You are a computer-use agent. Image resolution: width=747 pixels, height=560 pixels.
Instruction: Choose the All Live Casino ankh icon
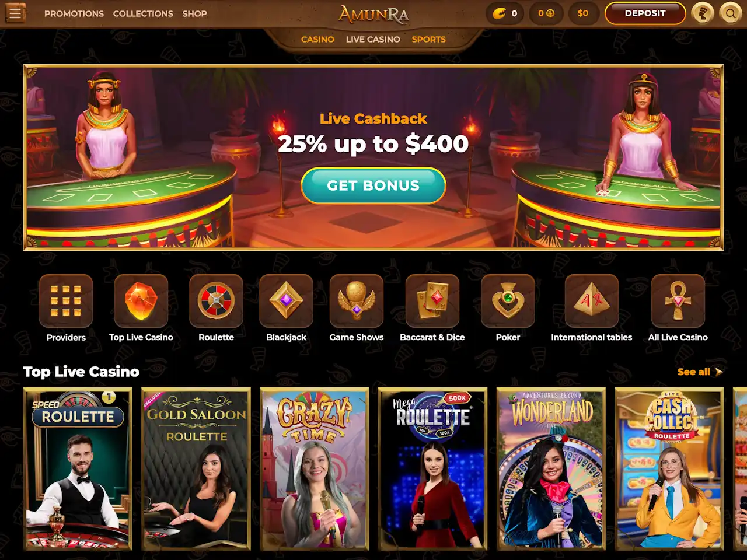click(x=678, y=301)
